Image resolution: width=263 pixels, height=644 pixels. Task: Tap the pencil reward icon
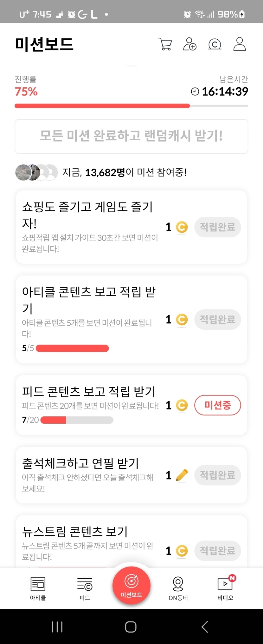[x=182, y=475]
